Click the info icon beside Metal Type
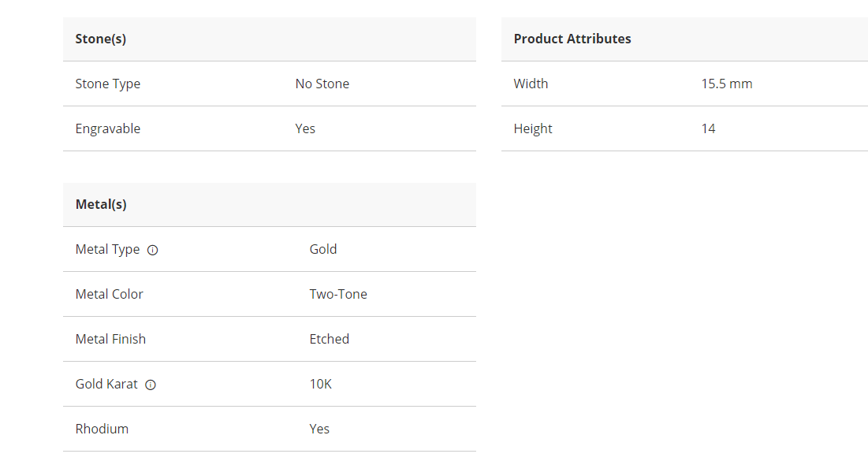The image size is (868, 476). pyautogui.click(x=153, y=250)
